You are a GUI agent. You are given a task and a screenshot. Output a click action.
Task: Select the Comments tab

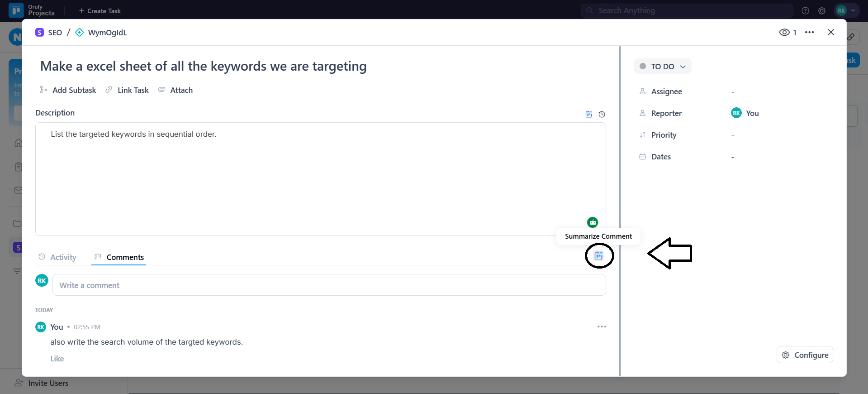[x=119, y=257]
